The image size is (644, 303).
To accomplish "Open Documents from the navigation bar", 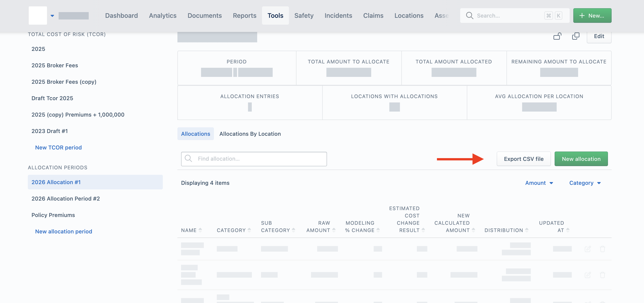I will pyautogui.click(x=205, y=16).
